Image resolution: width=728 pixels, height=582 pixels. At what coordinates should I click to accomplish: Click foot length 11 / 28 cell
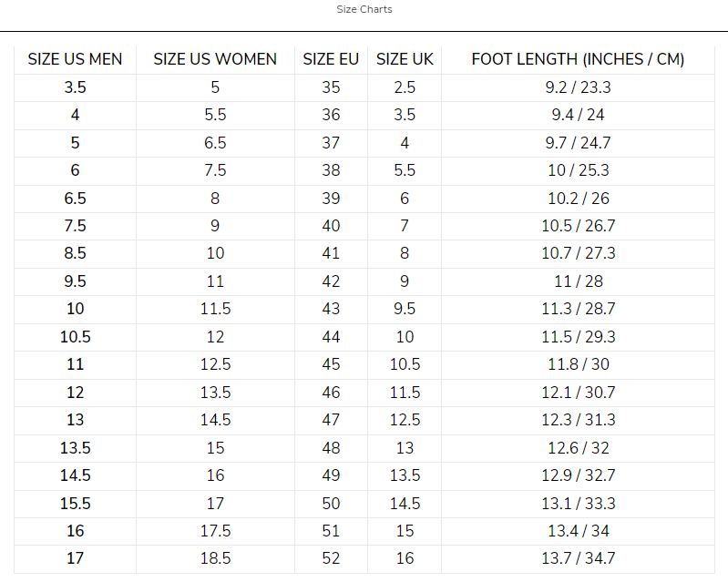click(x=578, y=281)
